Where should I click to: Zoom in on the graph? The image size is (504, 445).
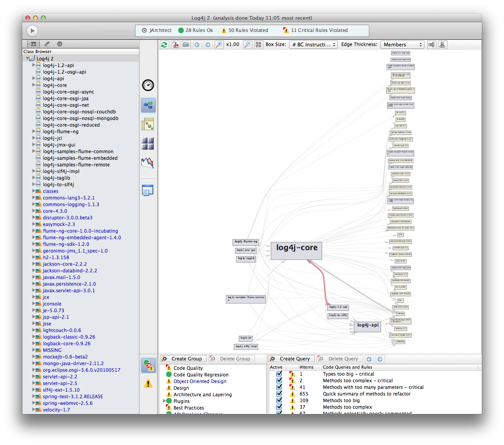point(219,45)
